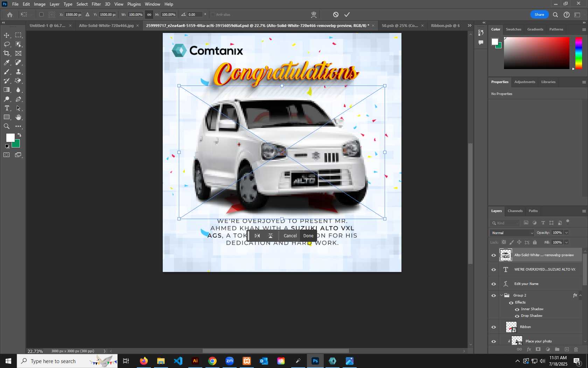Viewport: 588px width, 368px height.
Task: Collapse the Group 2 folder
Action: coord(501,295)
